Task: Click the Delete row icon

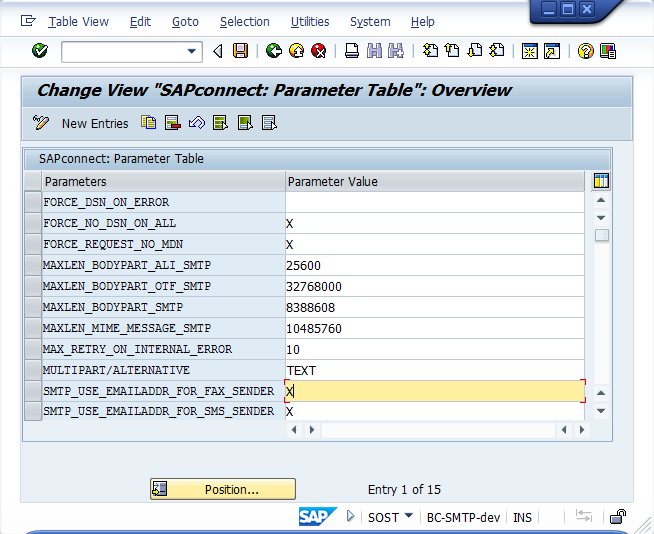Action: (x=173, y=123)
